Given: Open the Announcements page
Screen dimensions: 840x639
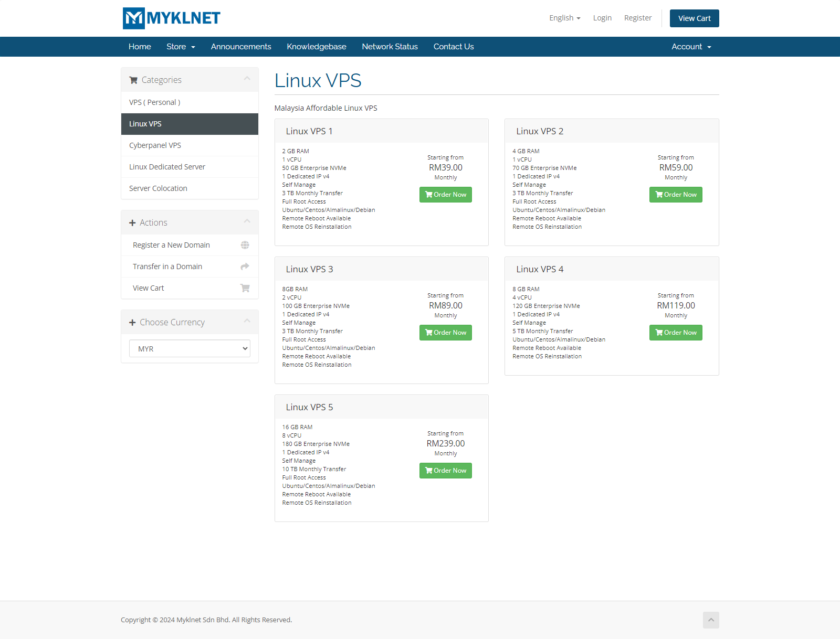Looking at the screenshot, I should 241,47.
